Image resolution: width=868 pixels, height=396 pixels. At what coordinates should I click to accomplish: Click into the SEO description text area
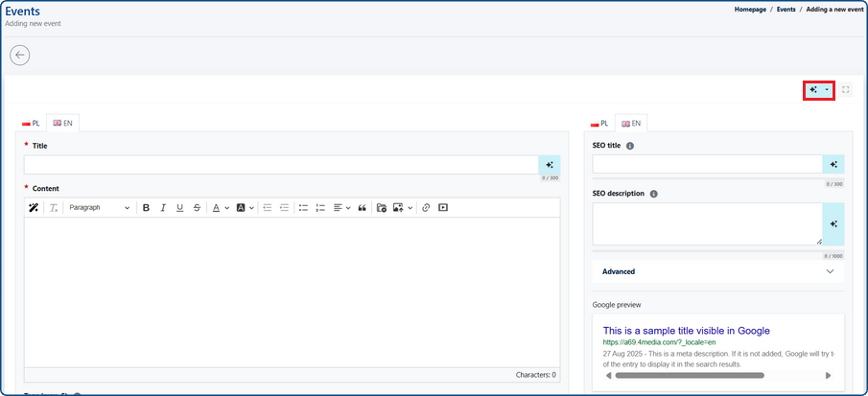707,223
